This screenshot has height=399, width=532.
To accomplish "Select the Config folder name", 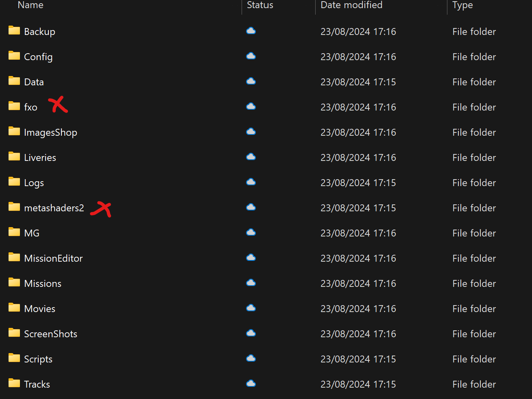I will [38, 57].
